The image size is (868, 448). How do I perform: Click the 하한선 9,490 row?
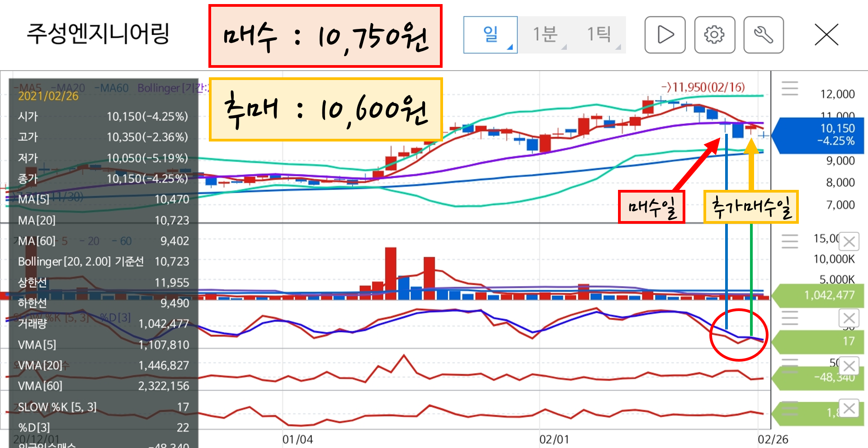tap(103, 303)
